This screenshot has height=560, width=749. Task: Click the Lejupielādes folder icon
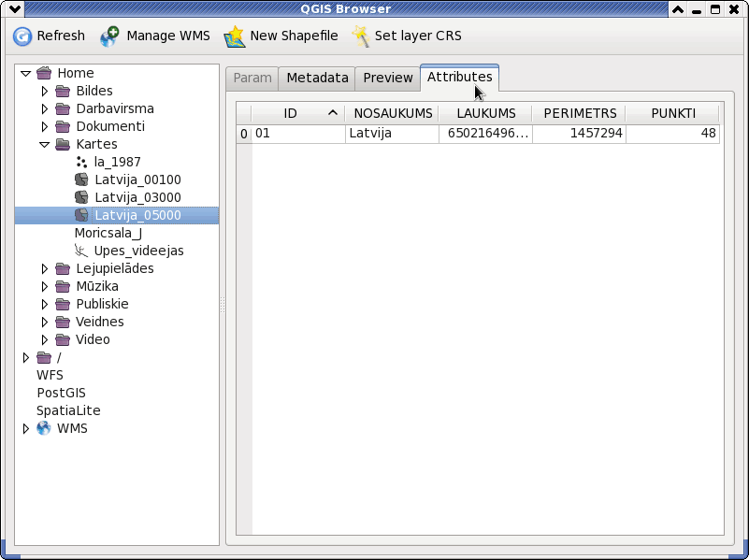(63, 268)
